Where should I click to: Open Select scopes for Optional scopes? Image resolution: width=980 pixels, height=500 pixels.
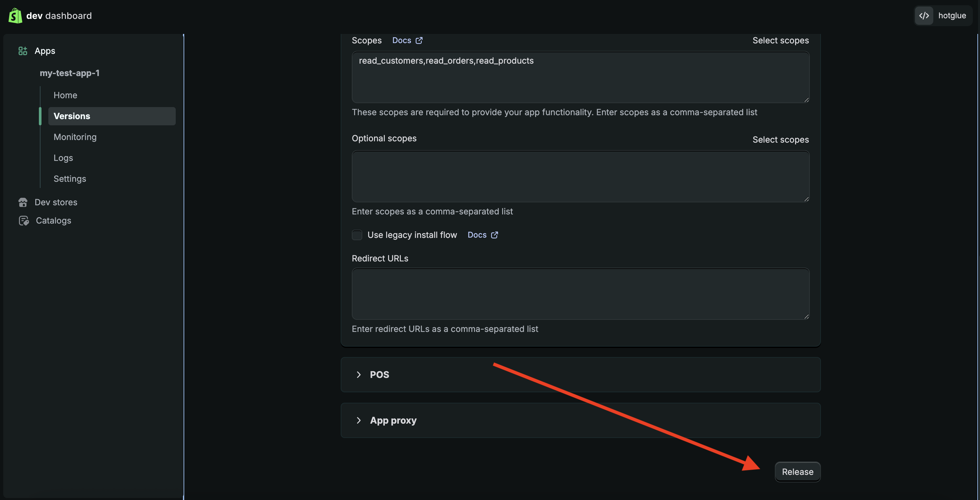780,140
